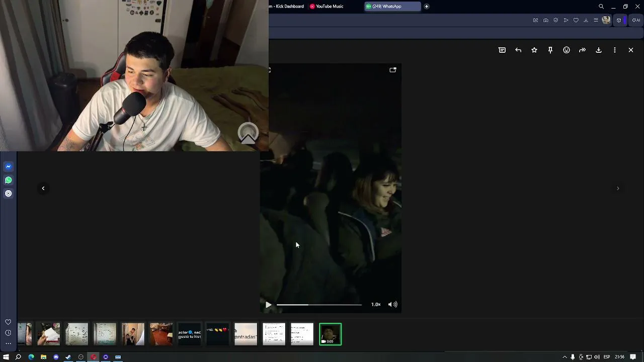Open the video in picture-in-picture

pyautogui.click(x=393, y=70)
